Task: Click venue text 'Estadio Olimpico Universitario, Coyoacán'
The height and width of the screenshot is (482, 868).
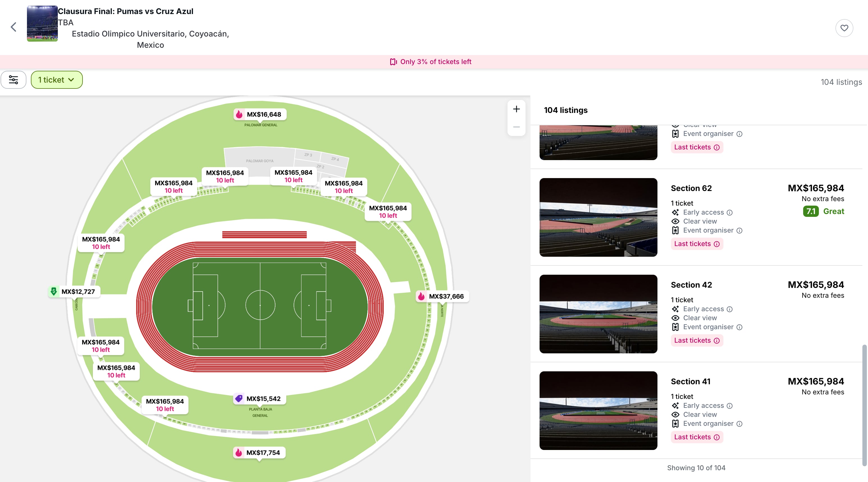Action: point(150,34)
